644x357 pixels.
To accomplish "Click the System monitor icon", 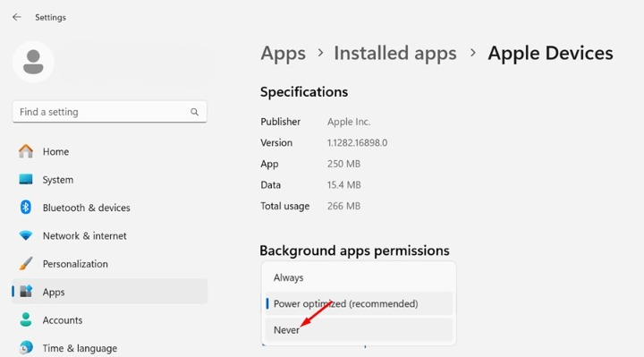I will coord(25,179).
